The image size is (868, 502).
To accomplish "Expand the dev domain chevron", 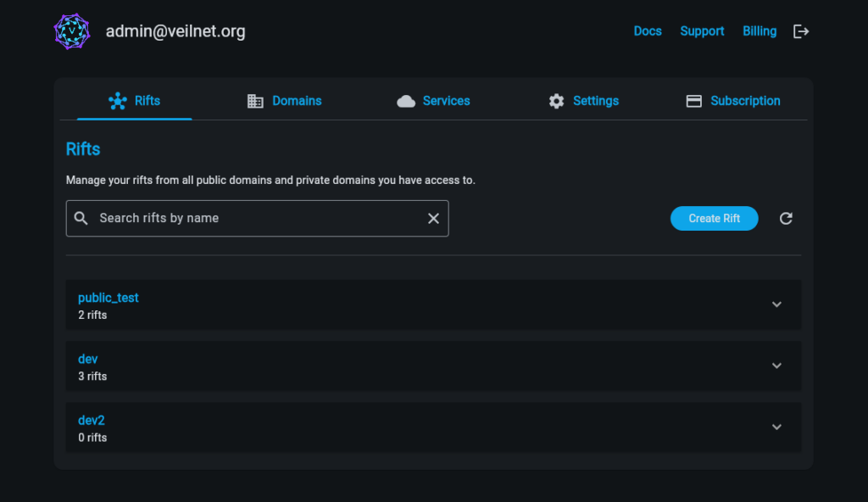I will coord(776,365).
